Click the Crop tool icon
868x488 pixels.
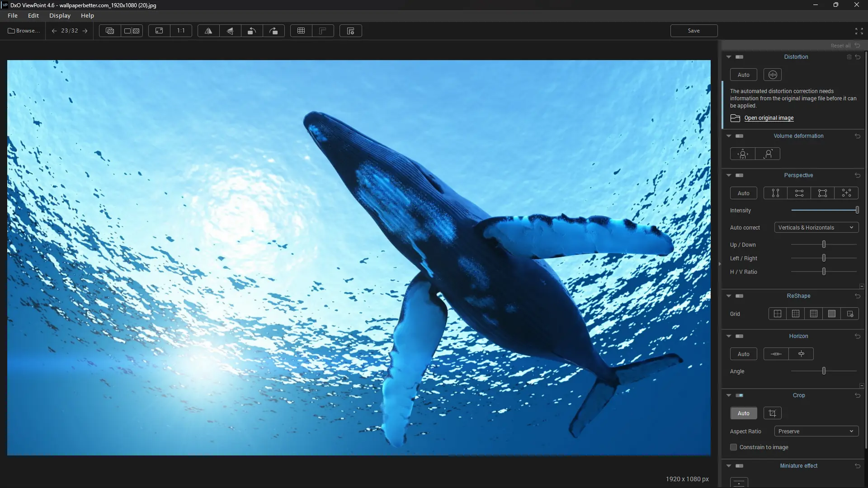772,413
